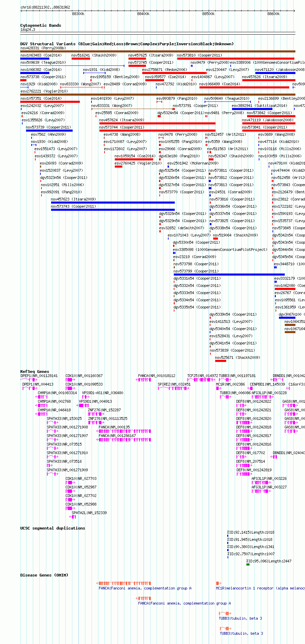Open the esv2760425 (Vogler2010) variant
Screen dimensions: 305x644
(138, 163)
